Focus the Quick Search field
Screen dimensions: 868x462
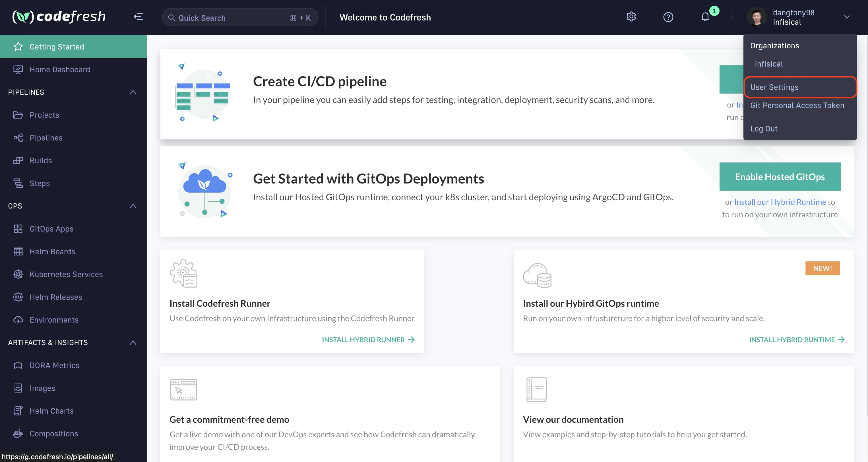[240, 18]
